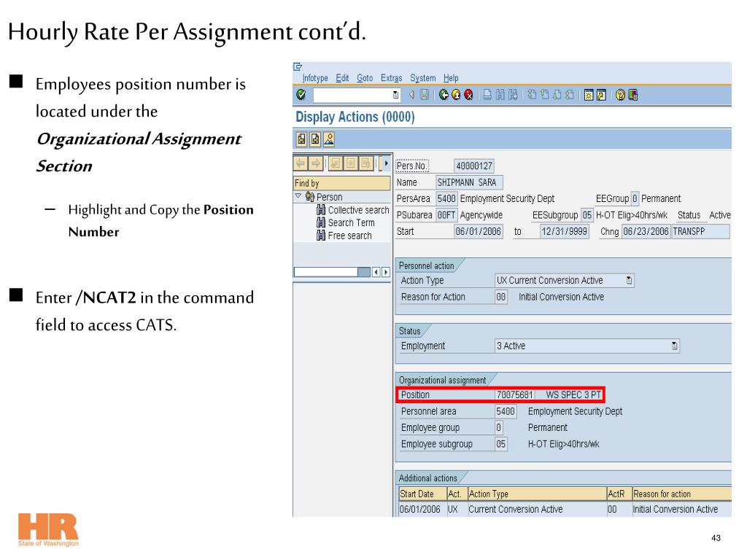Click the fourth greyed icon in the object manager toolbar
Image resolution: width=747 pixels, height=560 pixels.
351,163
